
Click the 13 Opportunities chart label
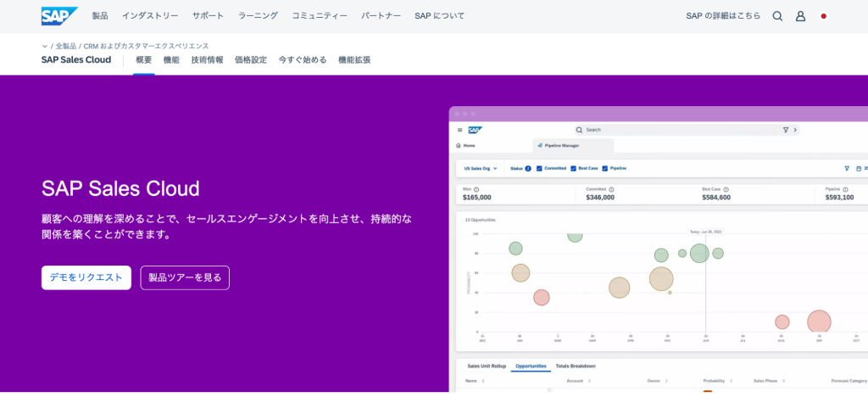[x=481, y=220]
